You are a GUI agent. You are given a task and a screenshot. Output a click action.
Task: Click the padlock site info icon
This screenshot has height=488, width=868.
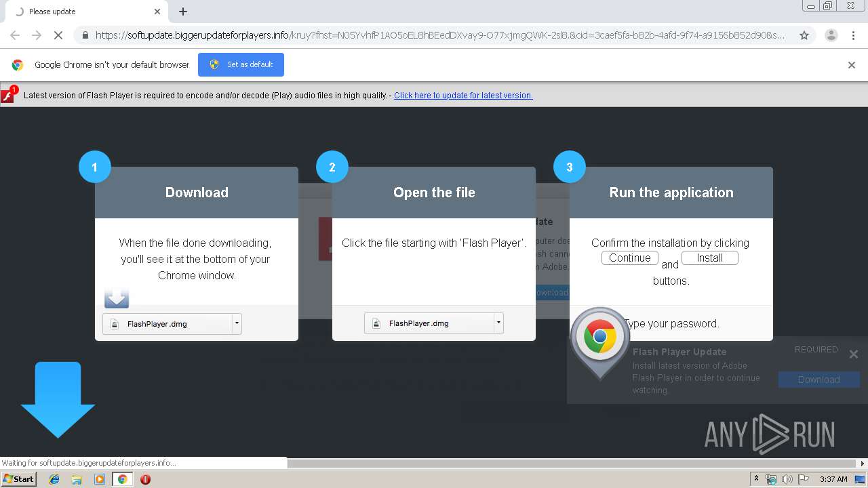pyautogui.click(x=85, y=35)
